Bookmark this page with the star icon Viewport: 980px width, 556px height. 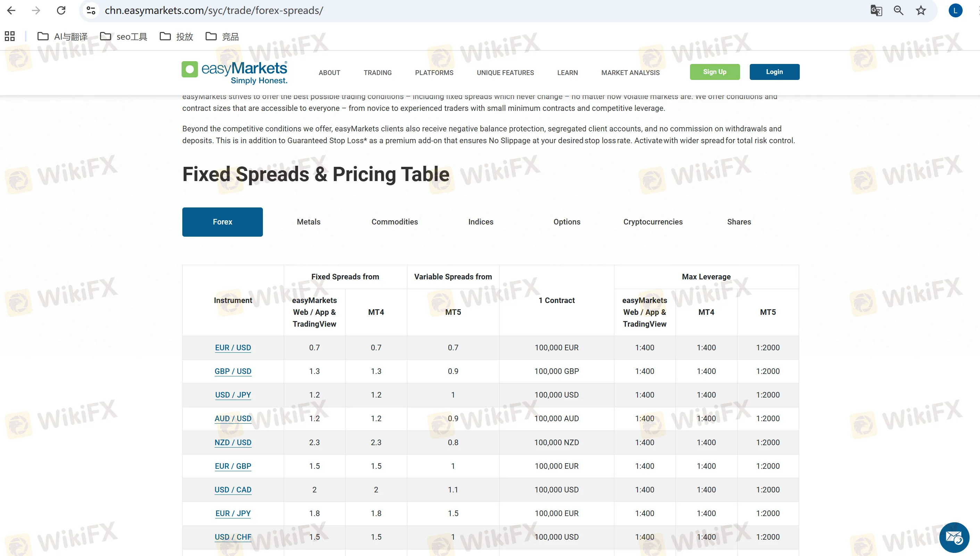pyautogui.click(x=921, y=10)
